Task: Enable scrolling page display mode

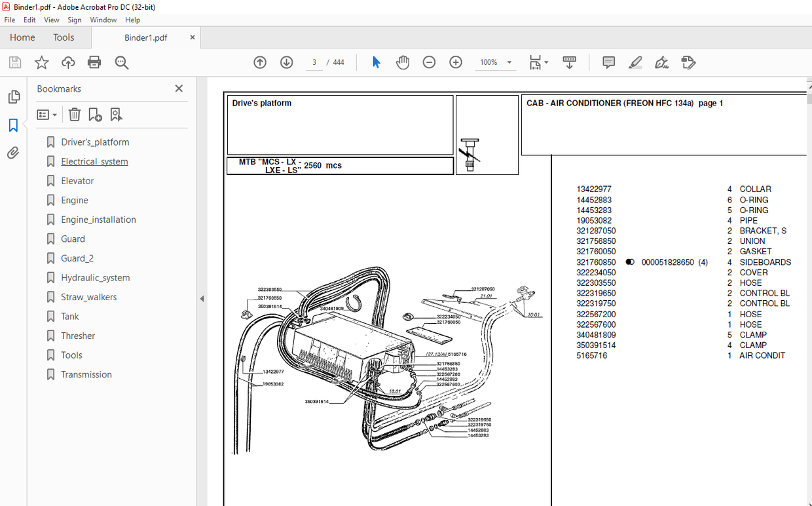Action: (569, 62)
